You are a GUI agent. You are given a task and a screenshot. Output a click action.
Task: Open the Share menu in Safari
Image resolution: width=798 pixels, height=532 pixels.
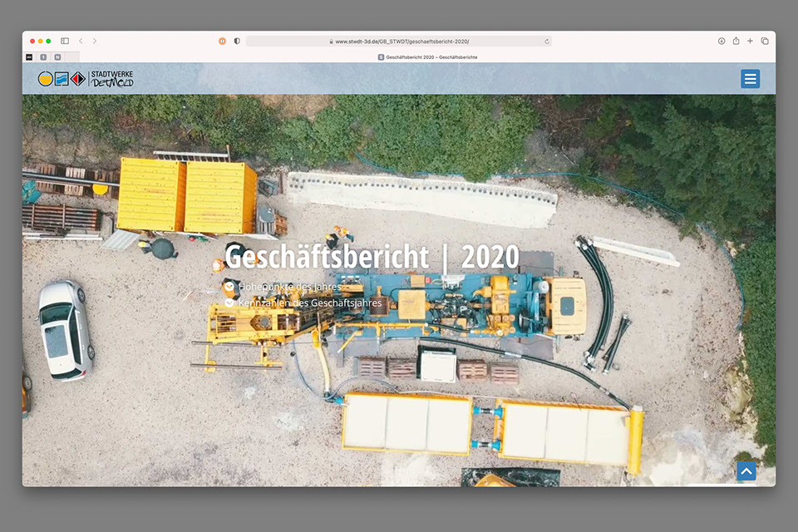point(736,41)
